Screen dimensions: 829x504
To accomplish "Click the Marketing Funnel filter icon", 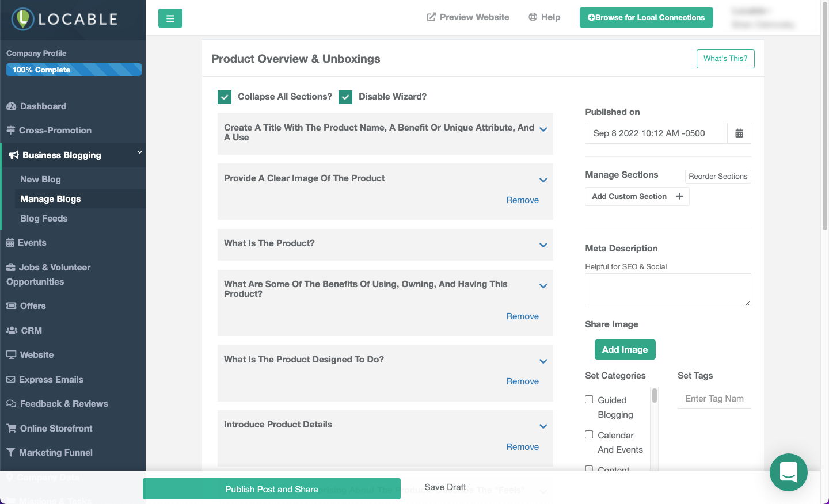I will [x=10, y=453].
